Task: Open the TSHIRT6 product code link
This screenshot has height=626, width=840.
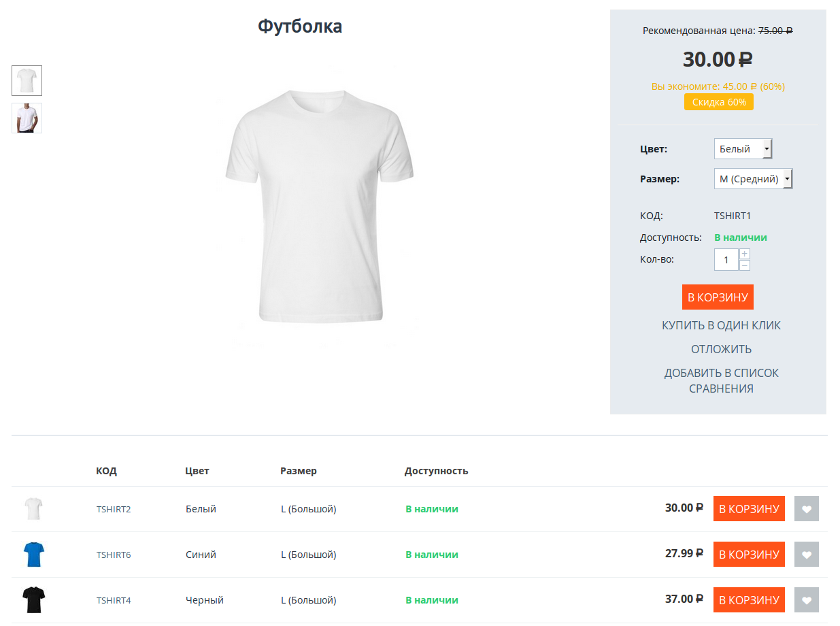Action: pyautogui.click(x=114, y=555)
